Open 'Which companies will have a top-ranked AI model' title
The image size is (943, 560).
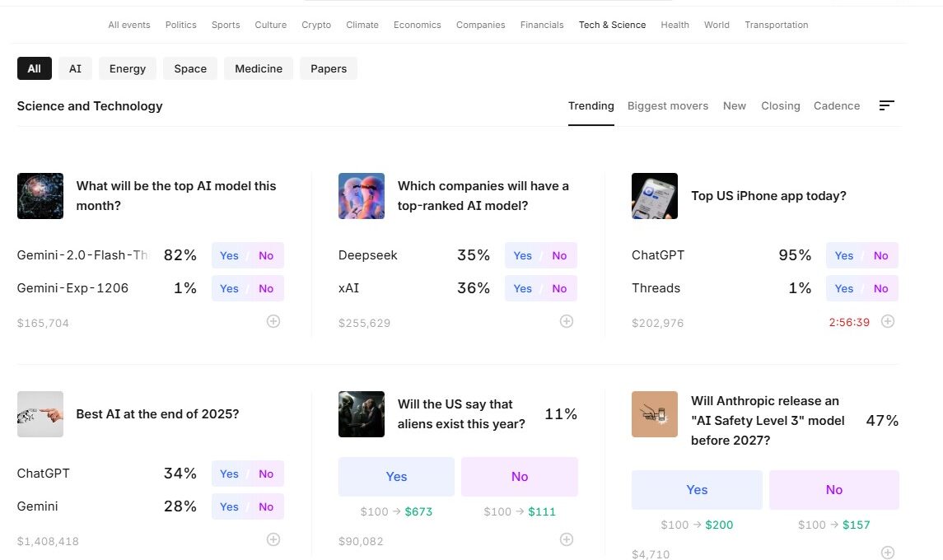(483, 196)
